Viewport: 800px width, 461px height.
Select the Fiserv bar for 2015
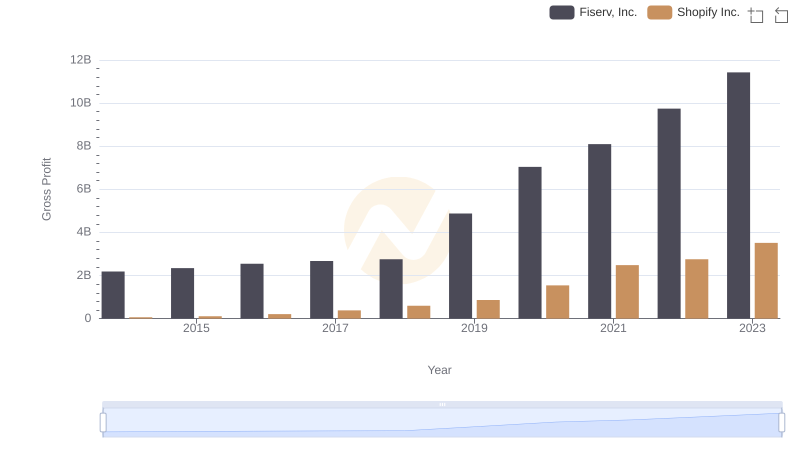[183, 293]
